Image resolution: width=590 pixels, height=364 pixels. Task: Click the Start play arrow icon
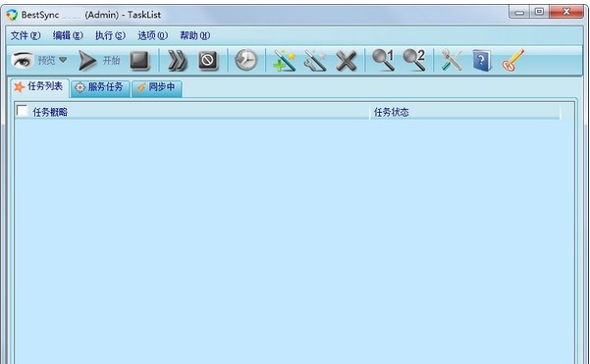[87, 61]
